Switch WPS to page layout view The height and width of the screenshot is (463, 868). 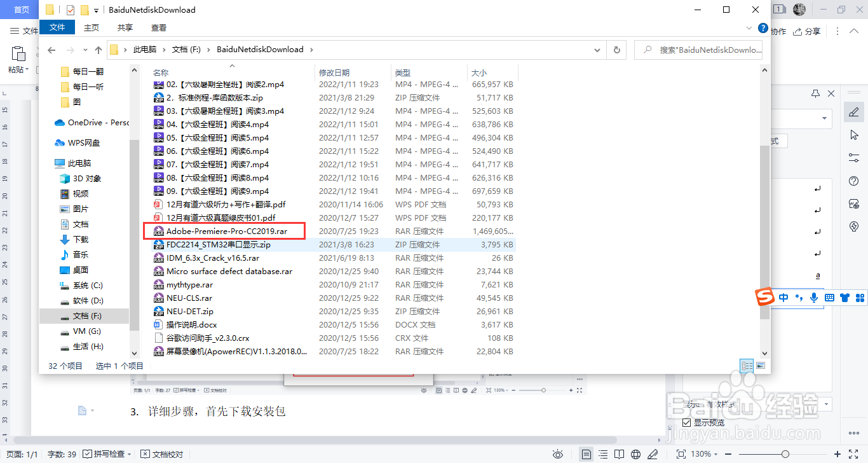coord(587,454)
